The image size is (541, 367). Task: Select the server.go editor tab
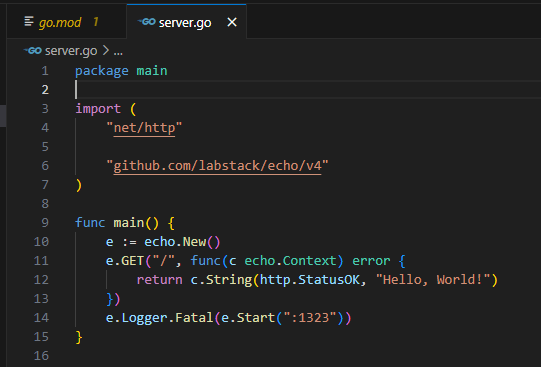point(185,23)
